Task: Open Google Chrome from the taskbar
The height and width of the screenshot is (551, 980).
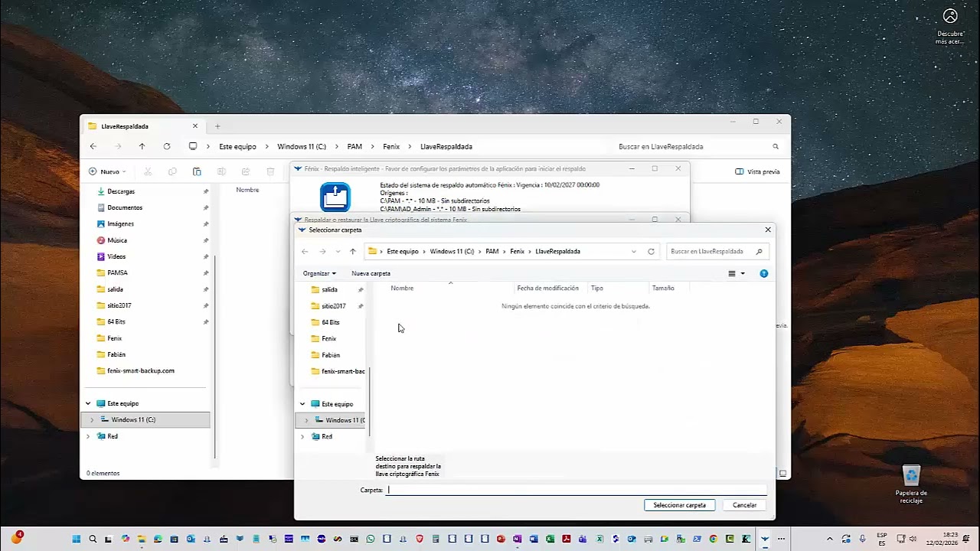Action: click(714, 539)
